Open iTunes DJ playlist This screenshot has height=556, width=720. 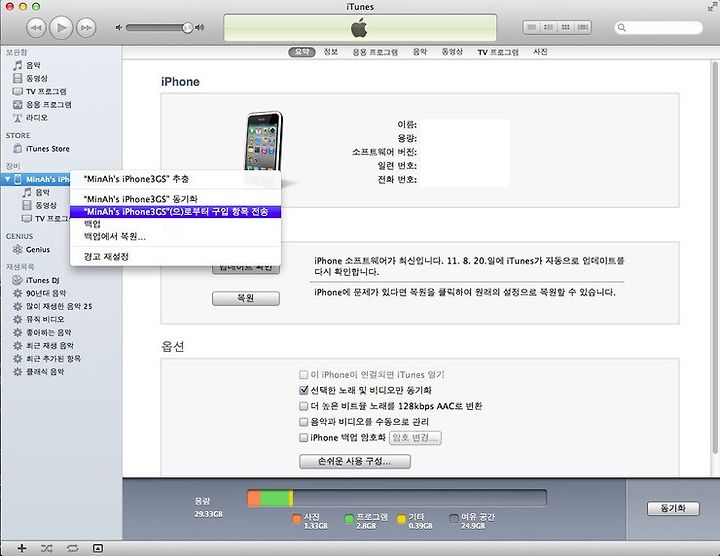pos(36,280)
